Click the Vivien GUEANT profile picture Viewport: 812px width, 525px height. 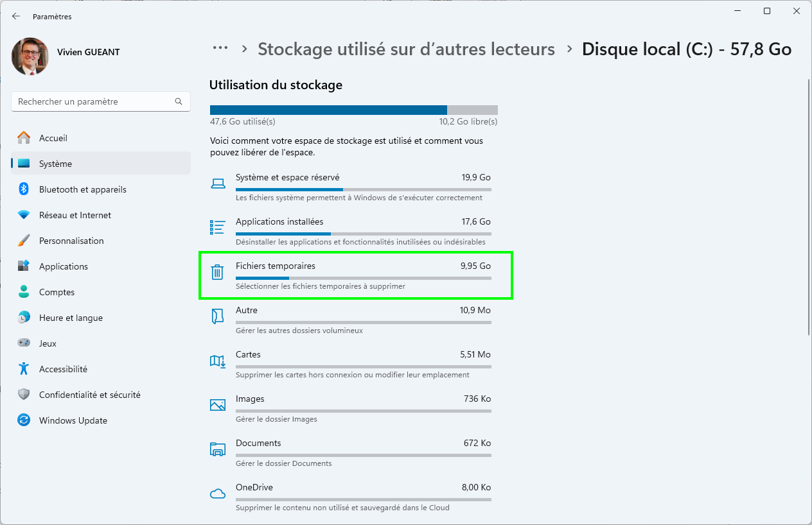(30, 56)
